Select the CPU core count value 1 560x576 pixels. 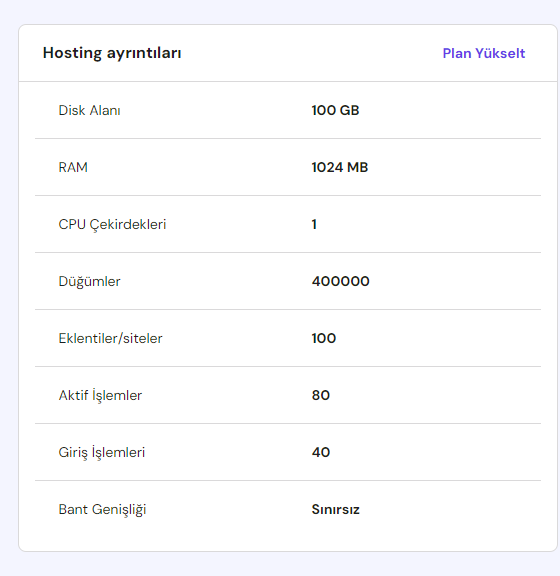(x=314, y=224)
